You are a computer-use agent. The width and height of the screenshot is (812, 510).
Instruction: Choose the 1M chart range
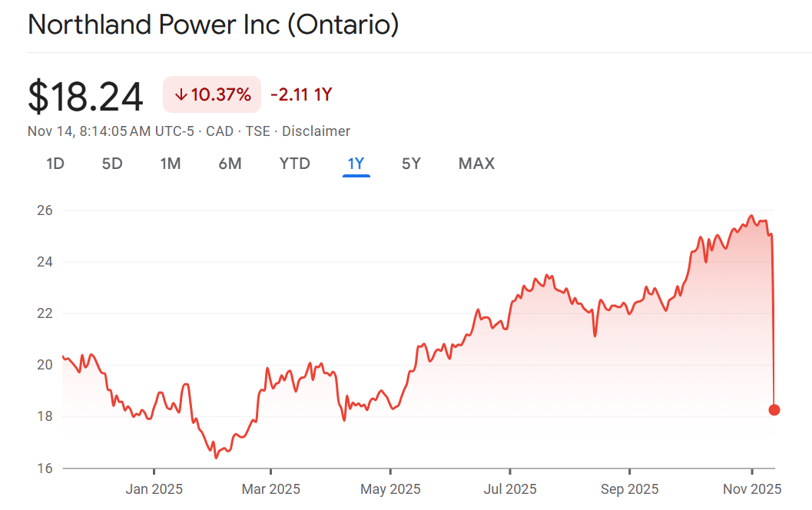pyautogui.click(x=171, y=164)
